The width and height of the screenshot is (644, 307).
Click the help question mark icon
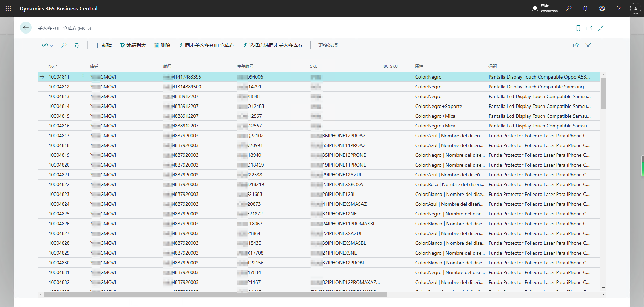click(x=619, y=8)
